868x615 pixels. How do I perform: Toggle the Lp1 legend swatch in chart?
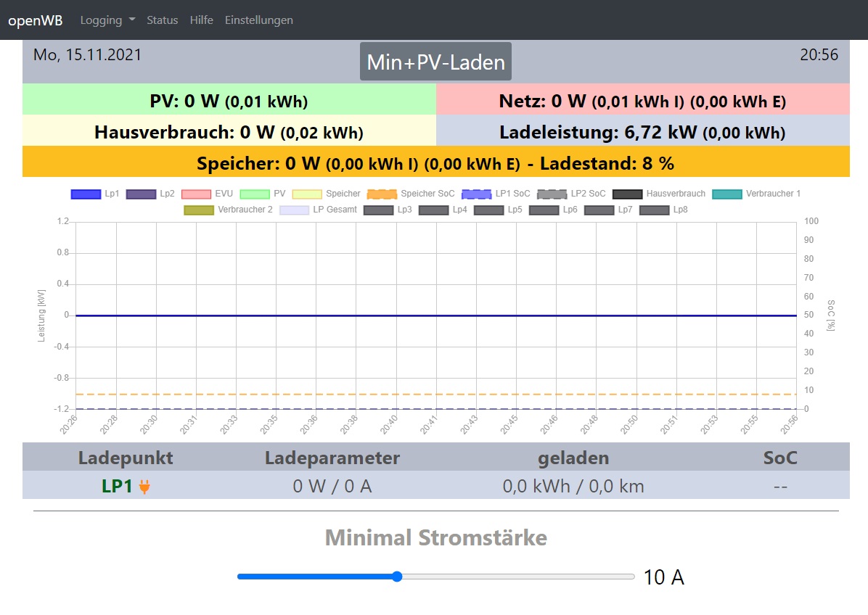(x=84, y=194)
